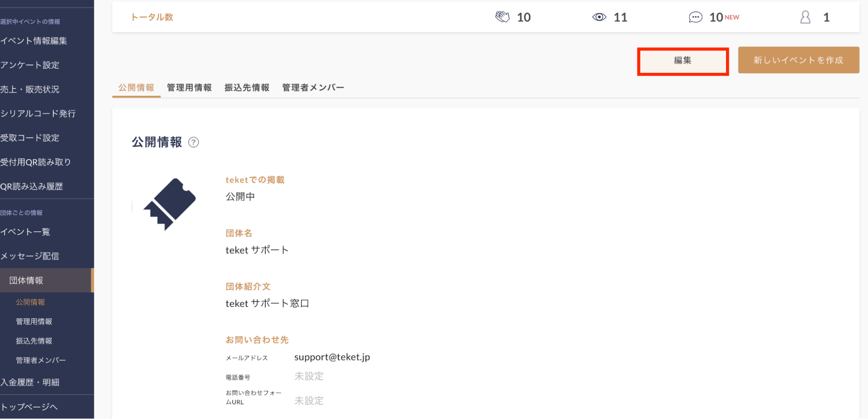Select 振込先情報 sidebar submenu item
868x419 pixels.
pos(34,341)
